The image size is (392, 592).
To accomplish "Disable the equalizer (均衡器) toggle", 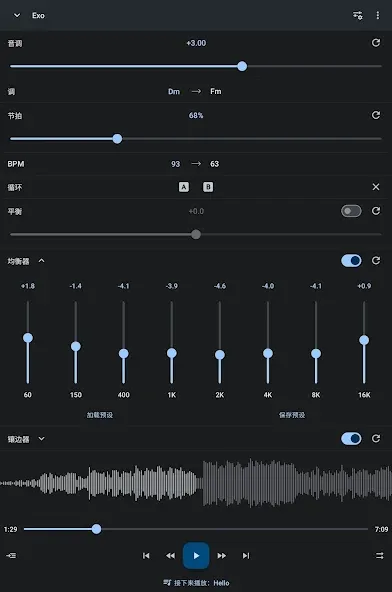I will (x=351, y=261).
